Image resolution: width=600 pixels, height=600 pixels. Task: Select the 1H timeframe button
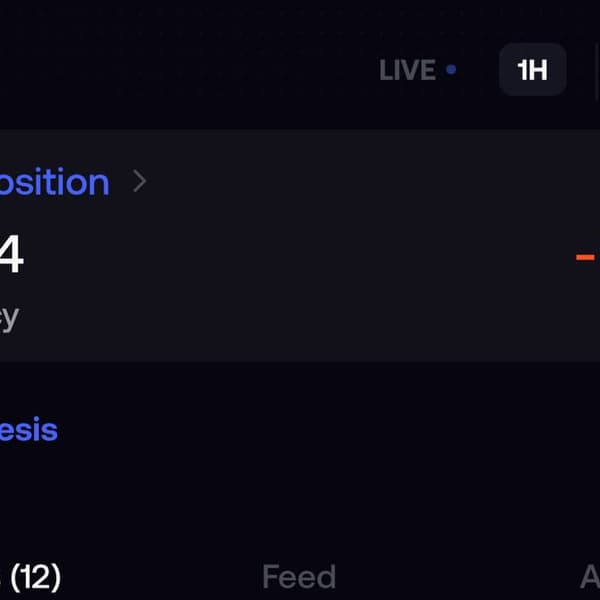[x=533, y=70]
